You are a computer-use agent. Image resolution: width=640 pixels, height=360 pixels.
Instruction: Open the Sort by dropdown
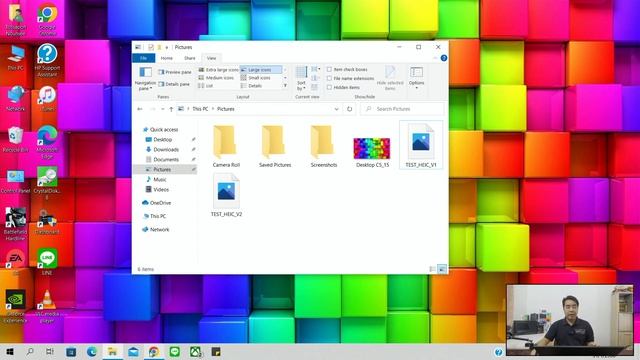click(x=301, y=78)
